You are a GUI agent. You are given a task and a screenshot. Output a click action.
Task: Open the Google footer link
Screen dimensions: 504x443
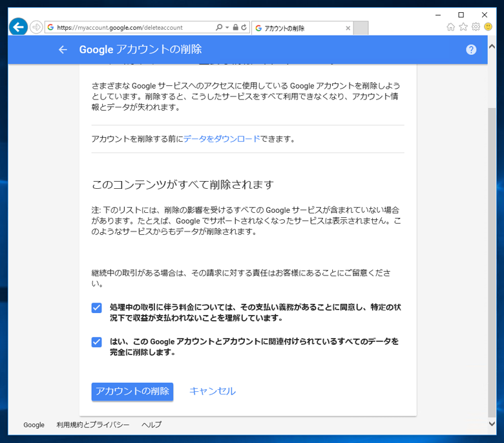tap(34, 425)
